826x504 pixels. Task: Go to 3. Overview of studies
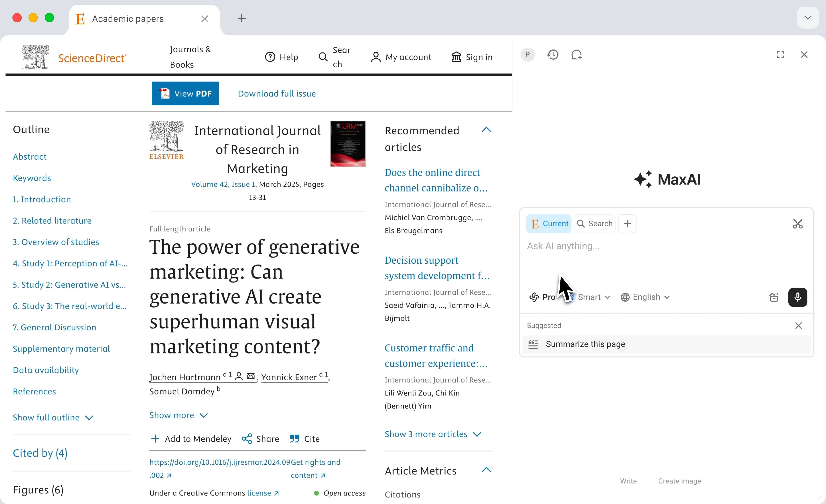(56, 242)
